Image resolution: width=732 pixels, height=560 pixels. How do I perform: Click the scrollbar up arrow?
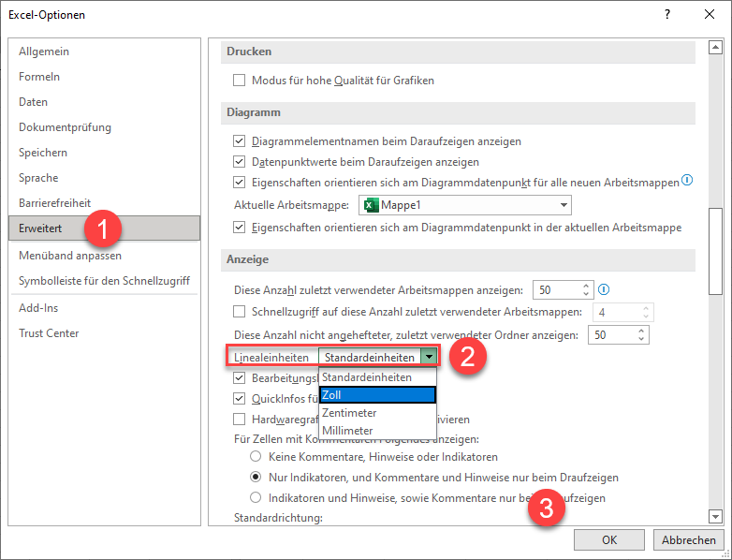pos(716,47)
